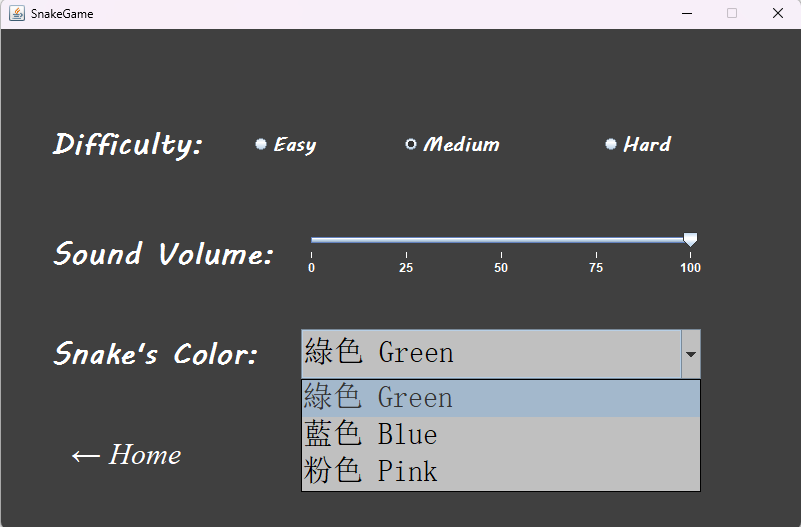Image resolution: width=801 pixels, height=527 pixels.
Task: Pick 藍色 Blue from the dropdown list
Action: (501, 435)
